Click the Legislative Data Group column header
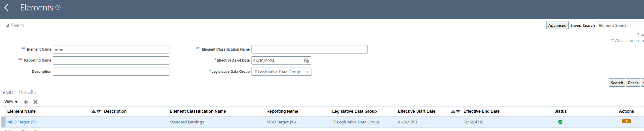The image size is (644, 131). click(x=354, y=111)
